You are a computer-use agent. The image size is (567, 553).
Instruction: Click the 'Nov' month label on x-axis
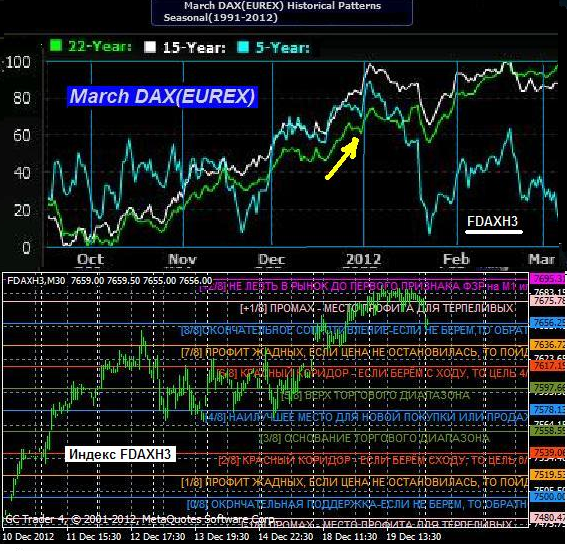pos(182,259)
